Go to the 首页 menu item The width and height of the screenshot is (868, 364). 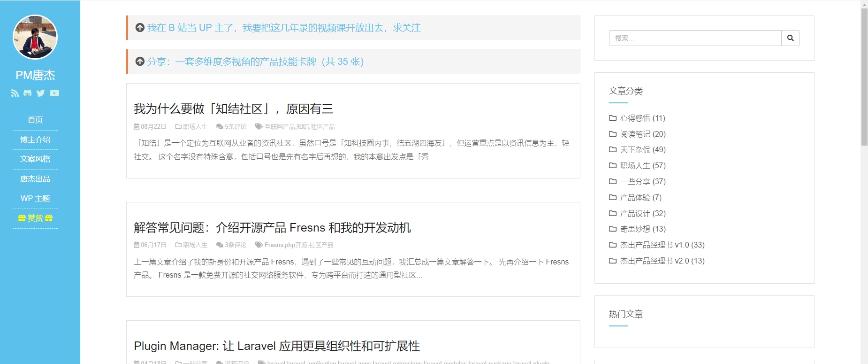(x=35, y=120)
